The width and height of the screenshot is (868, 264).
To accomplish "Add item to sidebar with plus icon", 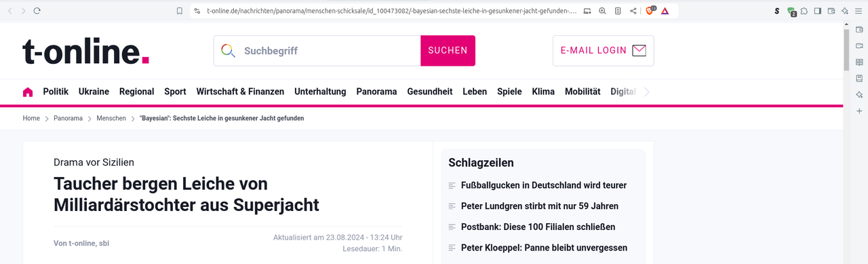I will click(859, 111).
